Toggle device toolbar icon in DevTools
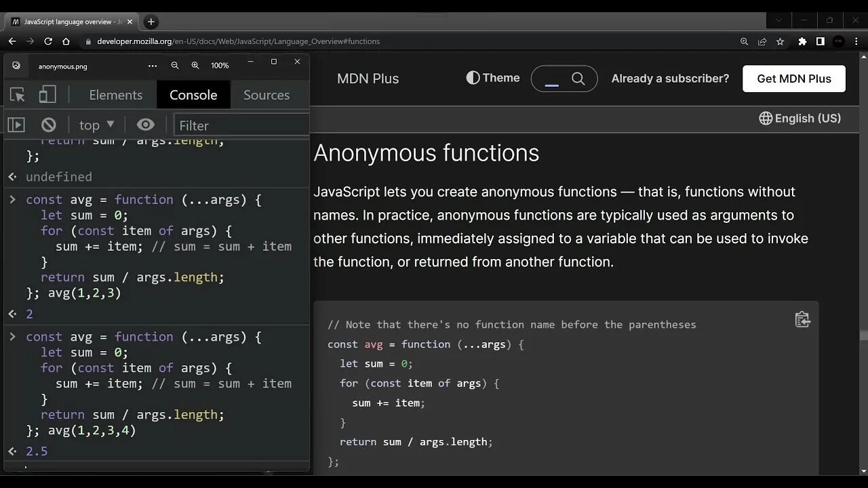The width and height of the screenshot is (868, 488). point(47,94)
